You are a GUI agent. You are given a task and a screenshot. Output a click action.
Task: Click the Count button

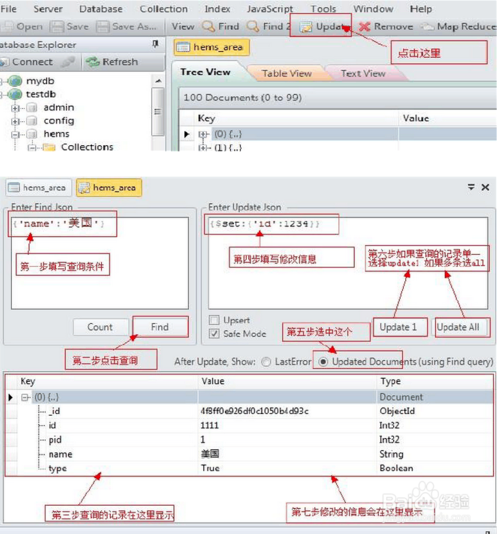coord(100,327)
